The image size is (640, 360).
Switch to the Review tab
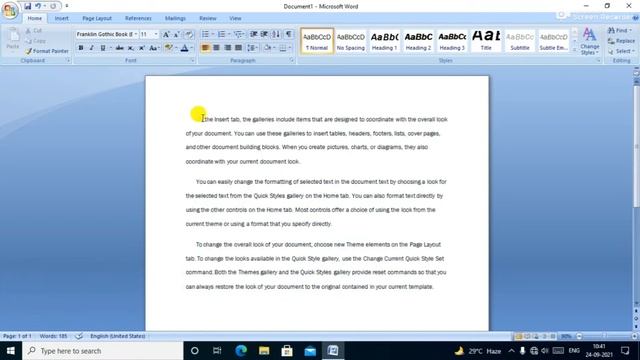pyautogui.click(x=208, y=18)
